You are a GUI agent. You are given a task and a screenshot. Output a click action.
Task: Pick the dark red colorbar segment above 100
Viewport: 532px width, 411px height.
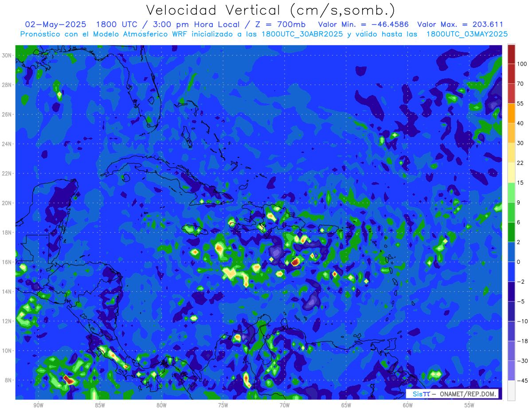click(511, 54)
